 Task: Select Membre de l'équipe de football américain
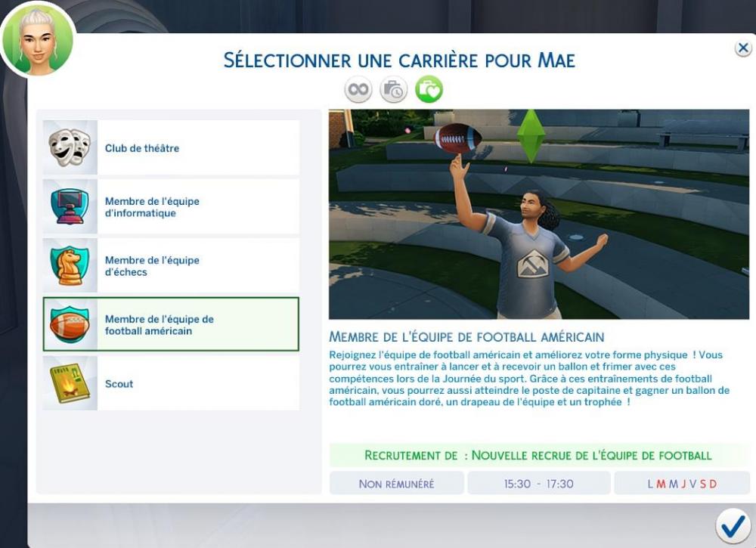point(171,324)
